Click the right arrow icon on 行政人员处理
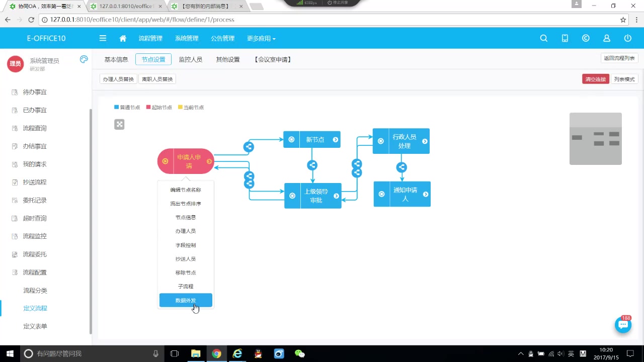Image resolution: width=644 pixels, height=362 pixels. 425,141
